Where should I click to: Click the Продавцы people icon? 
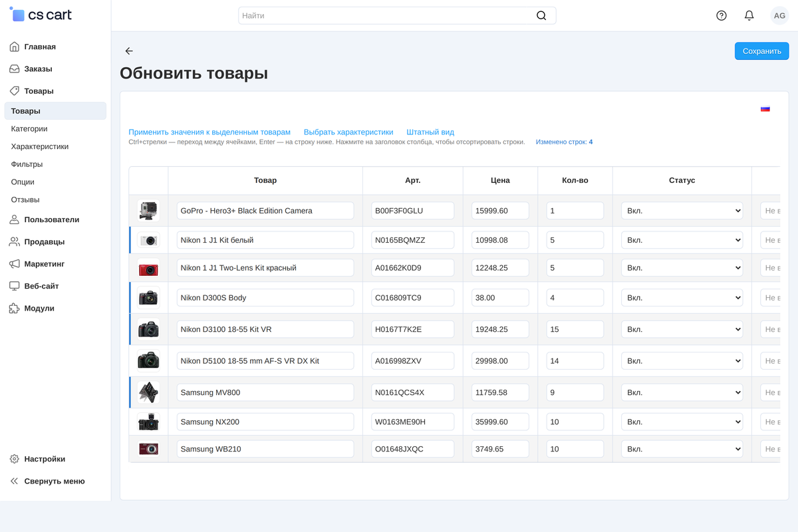tap(15, 241)
